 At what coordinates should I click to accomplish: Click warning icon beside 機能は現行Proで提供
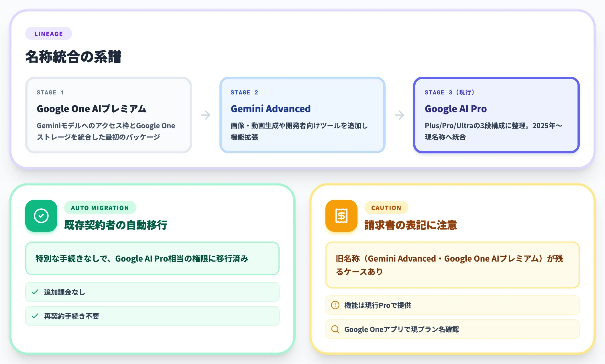pos(335,305)
